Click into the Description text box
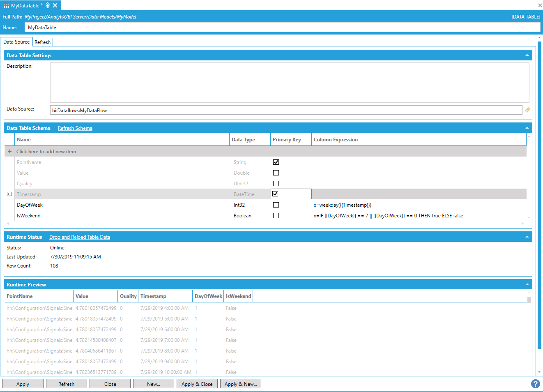This screenshot has width=543, height=392. [289, 82]
